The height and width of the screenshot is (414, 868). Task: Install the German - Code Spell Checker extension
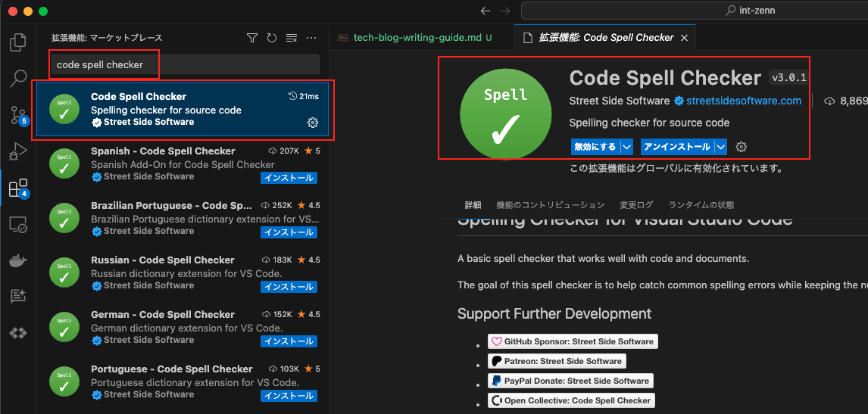[x=289, y=341]
